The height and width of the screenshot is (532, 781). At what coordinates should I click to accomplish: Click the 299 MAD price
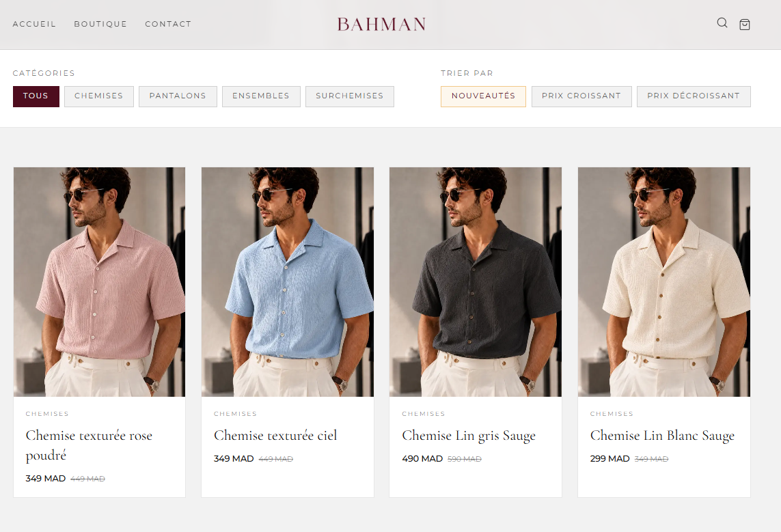coord(609,458)
